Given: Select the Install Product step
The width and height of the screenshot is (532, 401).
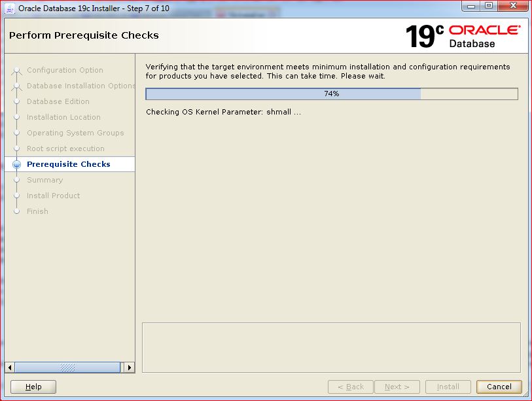Looking at the screenshot, I should (x=53, y=196).
